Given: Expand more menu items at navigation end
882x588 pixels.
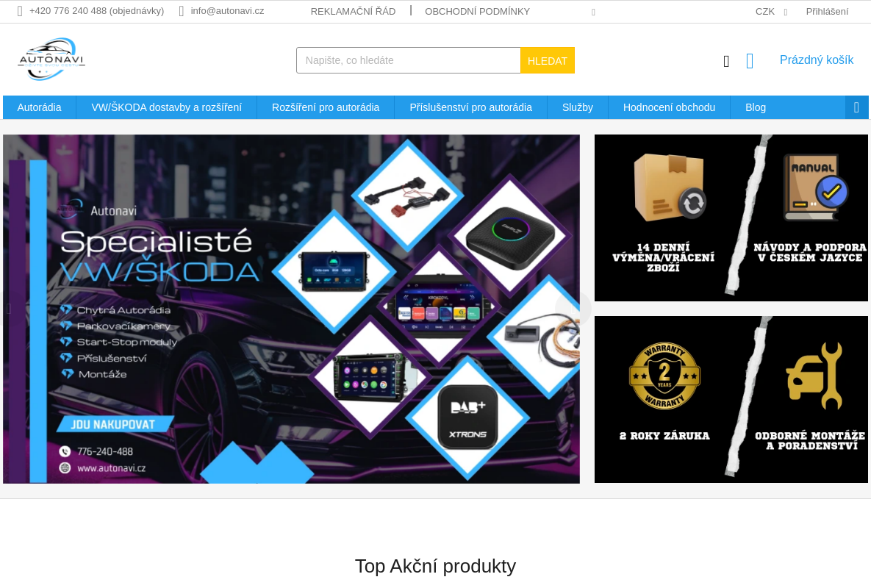Looking at the screenshot, I should click(857, 107).
